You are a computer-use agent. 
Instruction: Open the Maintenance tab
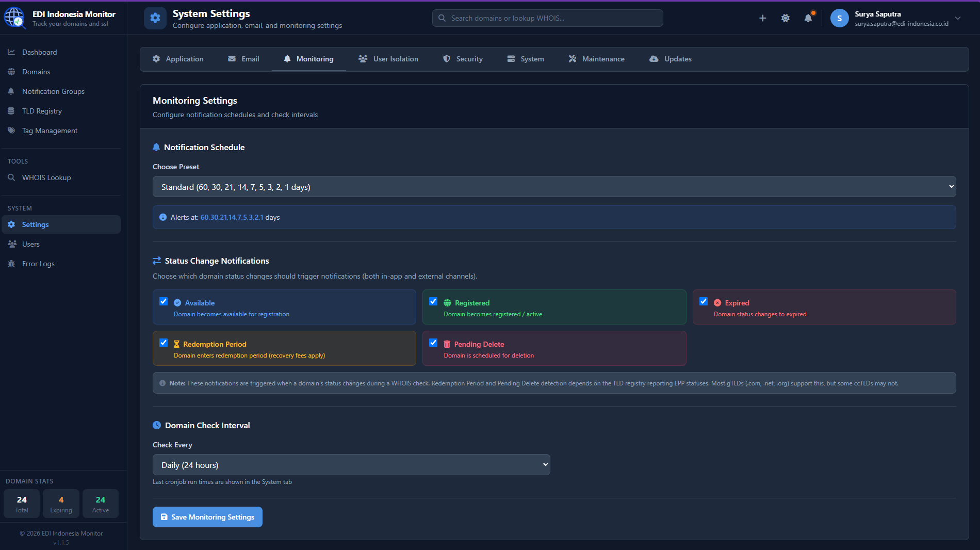(596, 59)
